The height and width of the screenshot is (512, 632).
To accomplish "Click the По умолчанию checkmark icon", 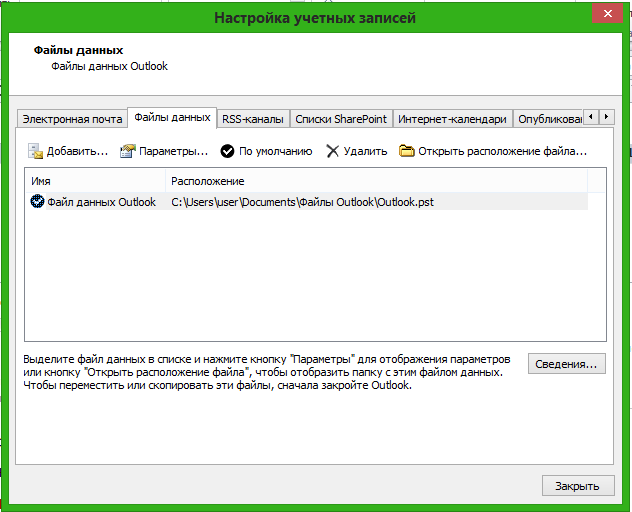I will pos(227,151).
